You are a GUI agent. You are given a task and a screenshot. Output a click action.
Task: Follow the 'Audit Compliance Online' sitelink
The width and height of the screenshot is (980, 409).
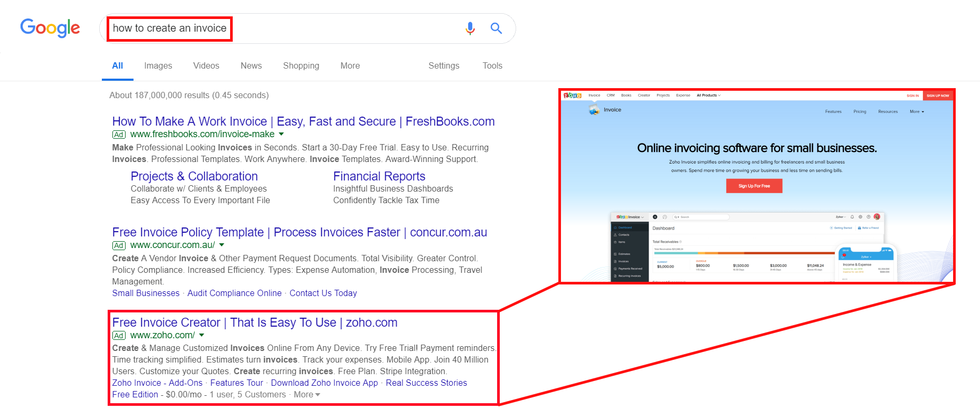[234, 293]
